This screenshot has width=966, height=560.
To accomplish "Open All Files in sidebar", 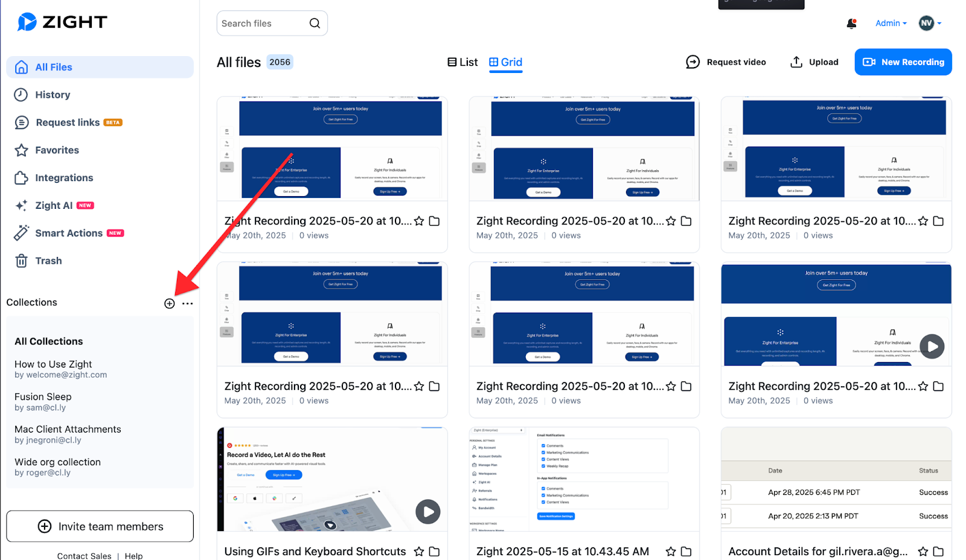I will pos(100,67).
